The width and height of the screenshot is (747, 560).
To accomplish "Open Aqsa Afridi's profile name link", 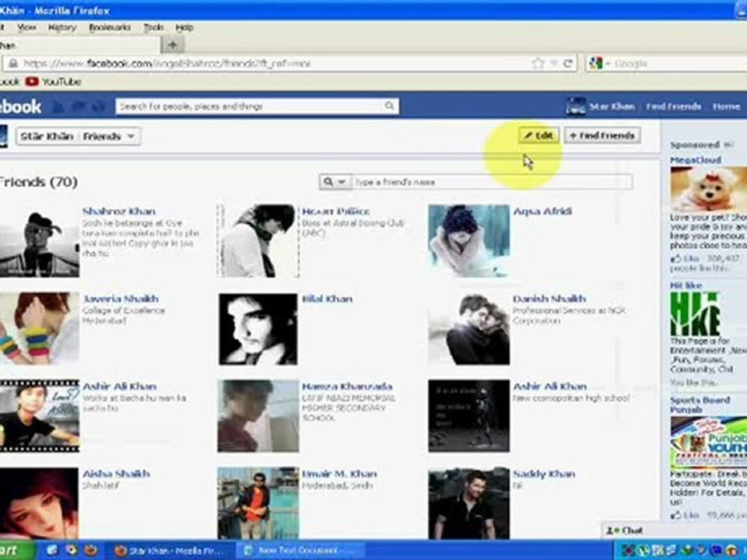I will [542, 211].
